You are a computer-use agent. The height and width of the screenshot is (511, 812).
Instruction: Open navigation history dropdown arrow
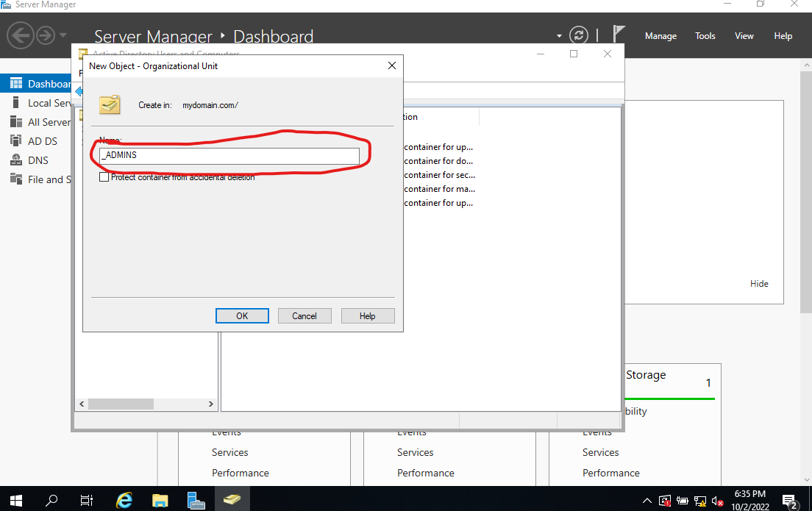[63, 35]
